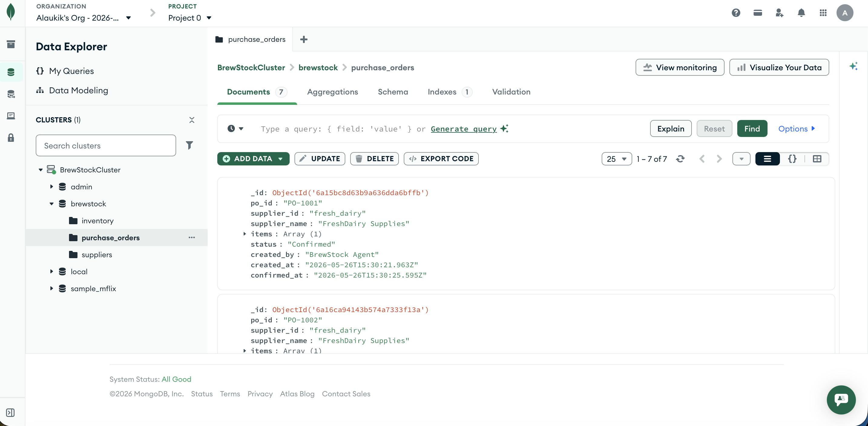This screenshot has height=426, width=868.
Task: Switch to table view
Action: (817, 159)
